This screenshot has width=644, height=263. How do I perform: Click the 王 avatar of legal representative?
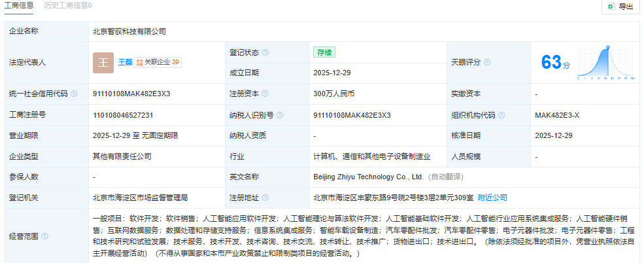pos(103,62)
